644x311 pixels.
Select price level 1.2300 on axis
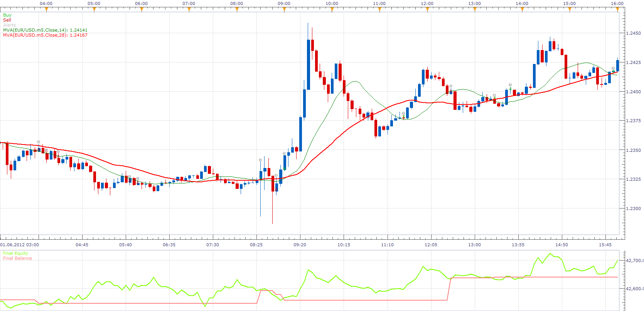point(633,208)
